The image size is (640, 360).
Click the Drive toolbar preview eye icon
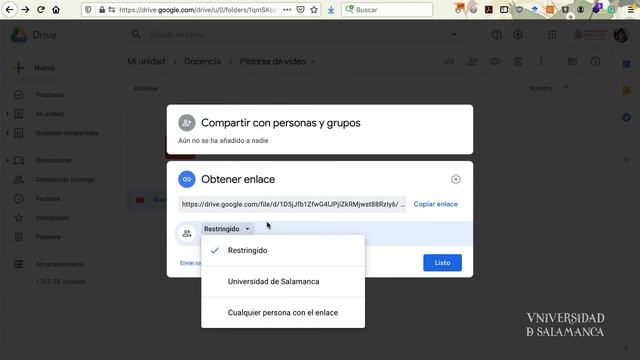[496, 62]
